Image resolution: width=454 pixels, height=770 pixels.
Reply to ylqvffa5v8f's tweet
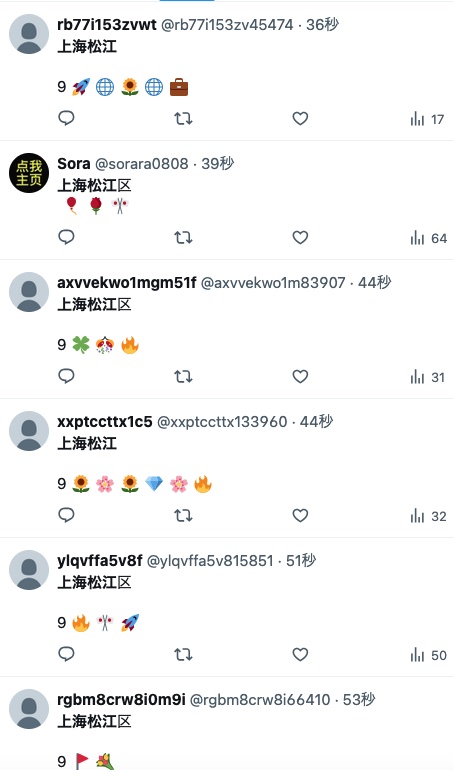click(66, 654)
